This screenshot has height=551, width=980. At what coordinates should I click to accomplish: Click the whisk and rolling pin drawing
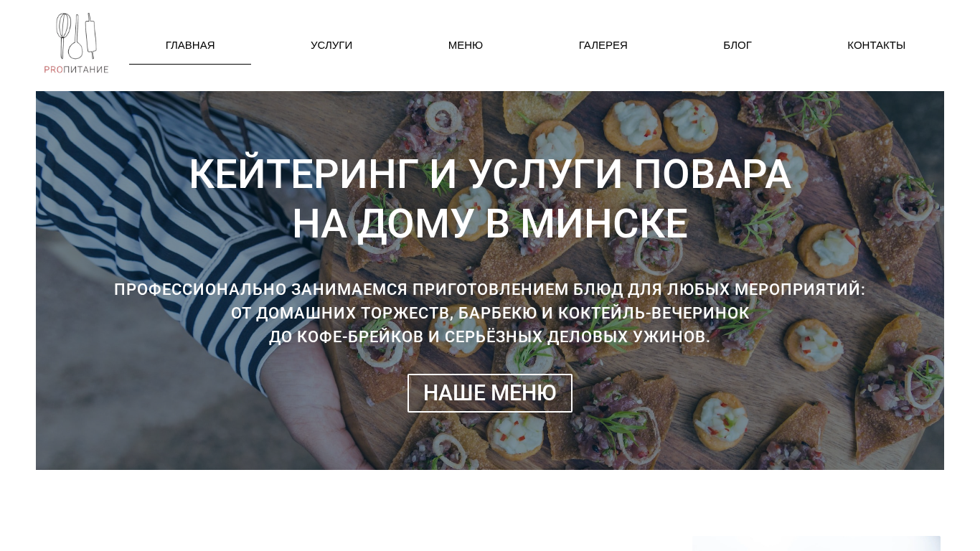pos(76,37)
